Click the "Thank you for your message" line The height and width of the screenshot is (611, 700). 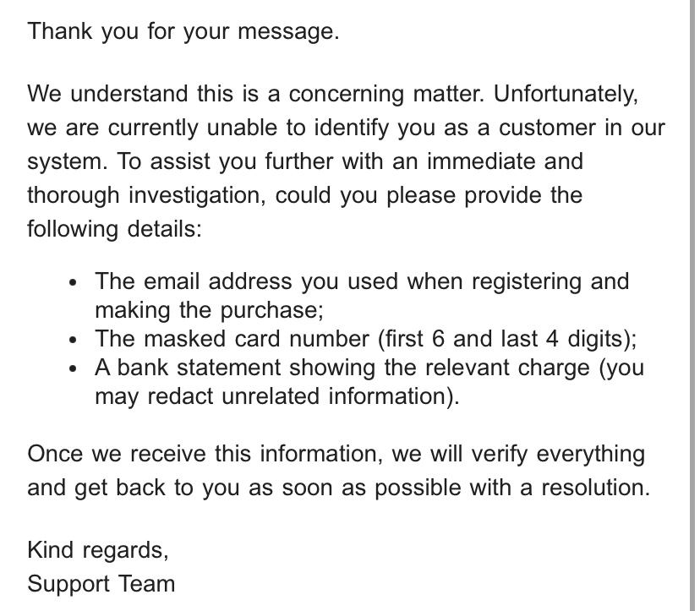[183, 32]
